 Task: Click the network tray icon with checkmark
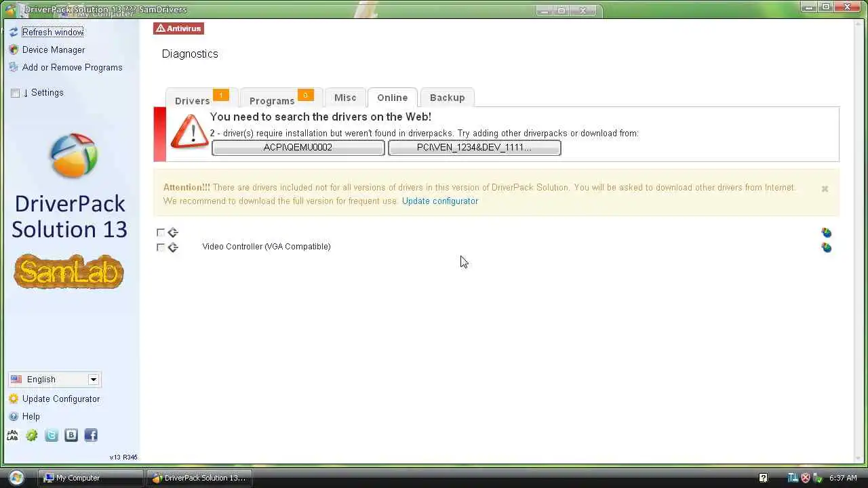coord(818,478)
